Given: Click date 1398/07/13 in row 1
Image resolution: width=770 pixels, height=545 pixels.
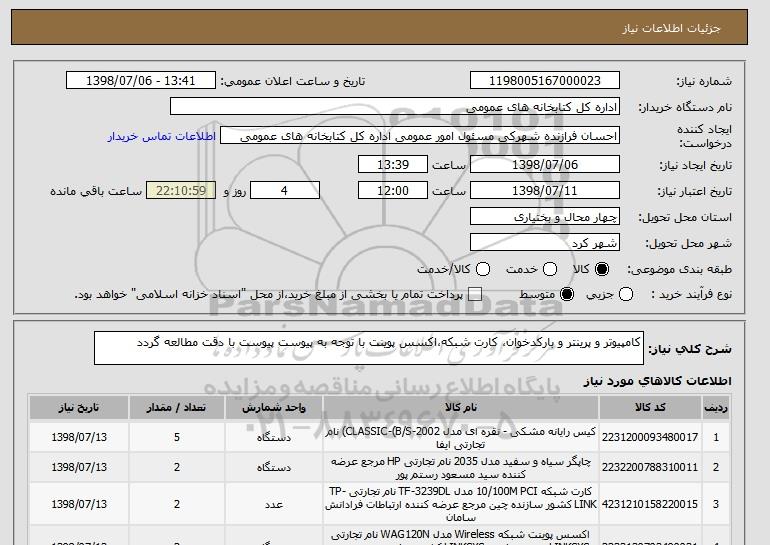Looking at the screenshot, I should (79, 437).
